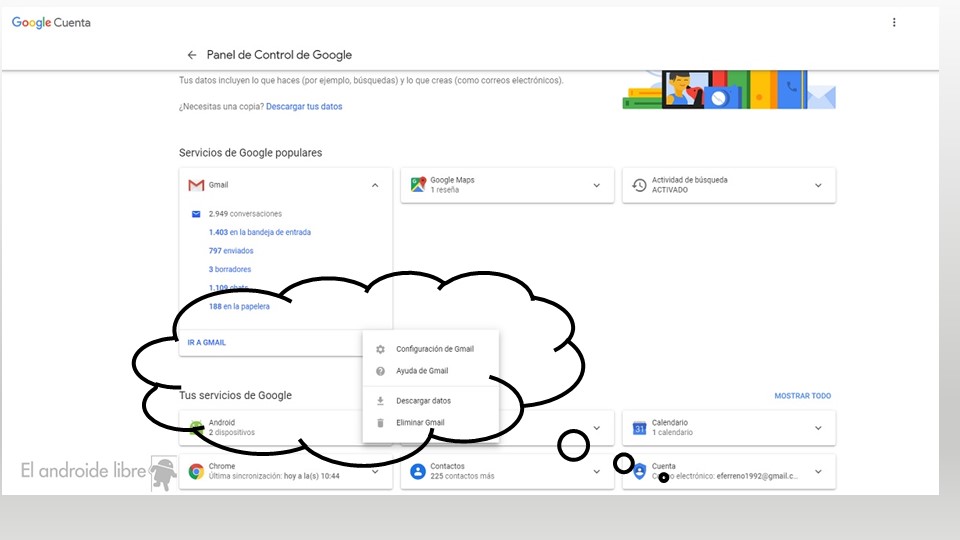The image size is (960, 540).
Task: Click the 1 calendario text
Action: [x=672, y=432]
